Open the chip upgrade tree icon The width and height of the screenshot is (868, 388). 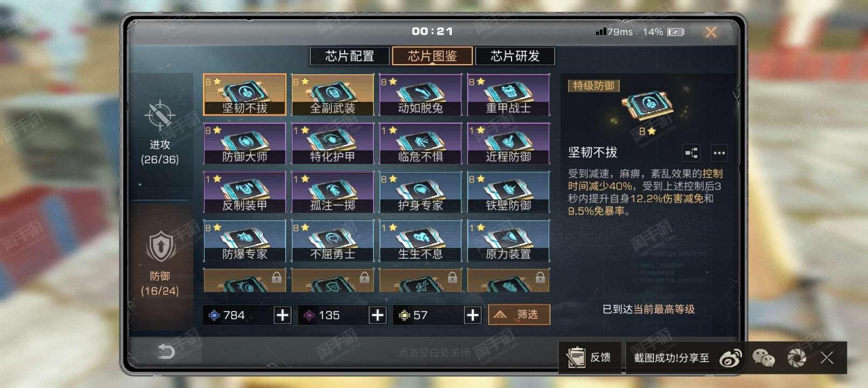pyautogui.click(x=691, y=153)
